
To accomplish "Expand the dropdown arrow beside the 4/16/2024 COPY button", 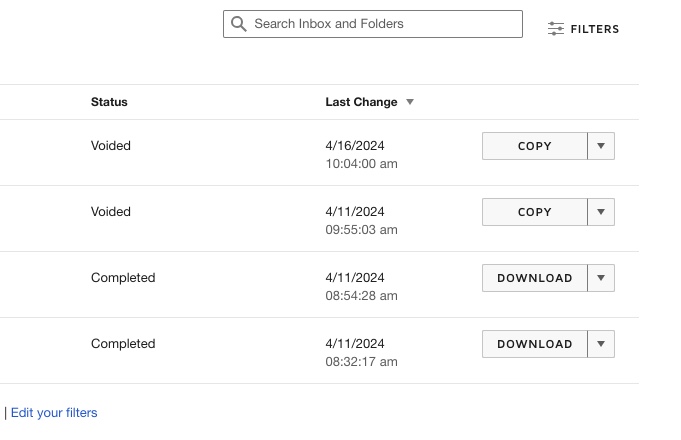I will (x=601, y=146).
